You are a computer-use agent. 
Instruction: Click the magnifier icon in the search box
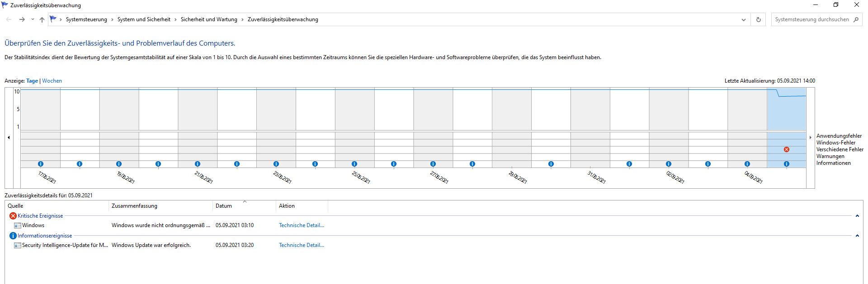coord(856,19)
